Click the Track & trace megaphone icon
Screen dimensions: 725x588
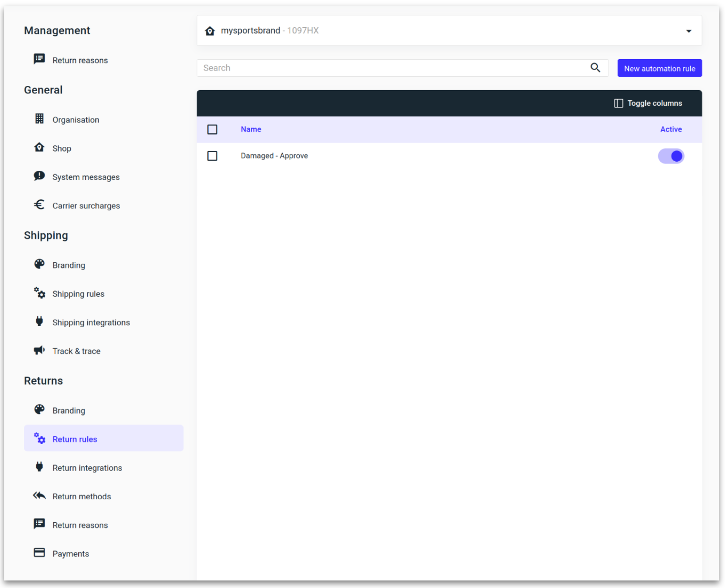click(x=39, y=351)
